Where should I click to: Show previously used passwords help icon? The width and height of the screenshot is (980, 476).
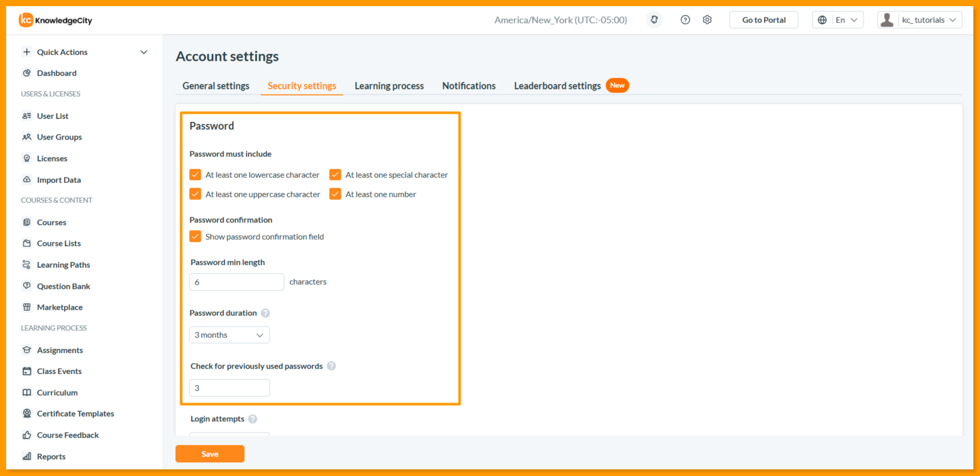(x=331, y=366)
